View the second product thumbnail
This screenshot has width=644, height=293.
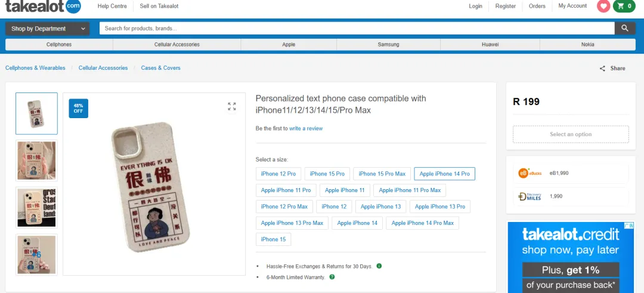[36, 161]
